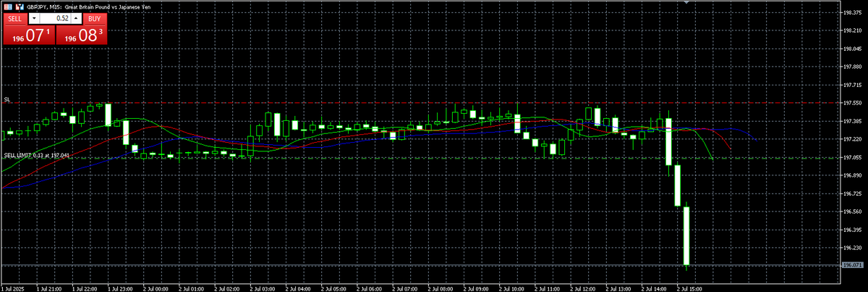This screenshot has width=868, height=292.
Task: Click price scale value 196.890
Action: 852,176
